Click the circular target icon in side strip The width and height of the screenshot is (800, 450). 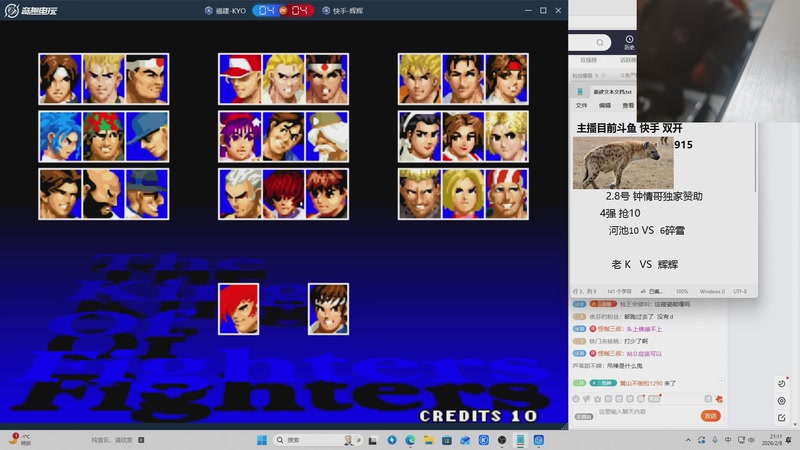coord(782,401)
